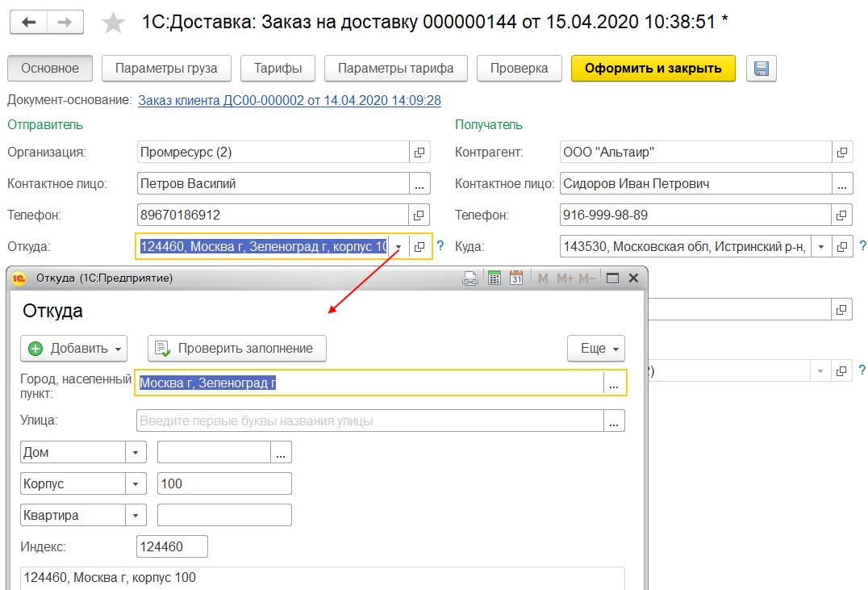The height and width of the screenshot is (590, 868).
Task: Click the M- memory subtract button
Action: 586,278
